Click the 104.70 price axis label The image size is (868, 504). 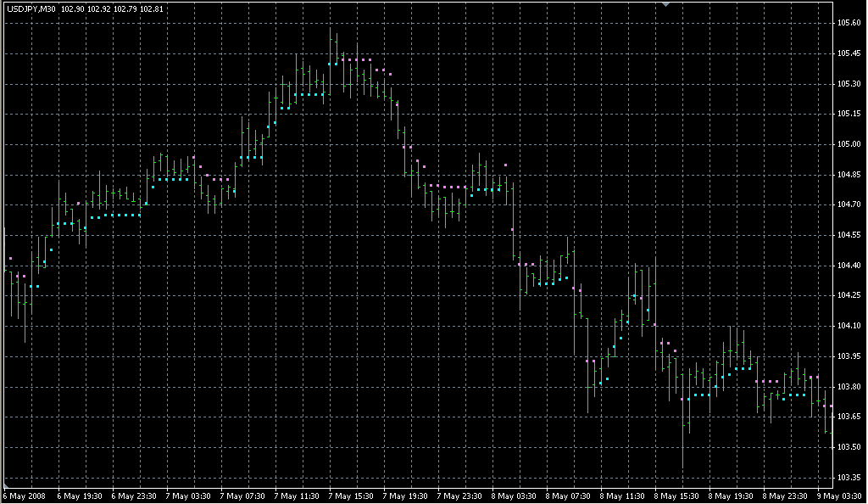coord(849,204)
